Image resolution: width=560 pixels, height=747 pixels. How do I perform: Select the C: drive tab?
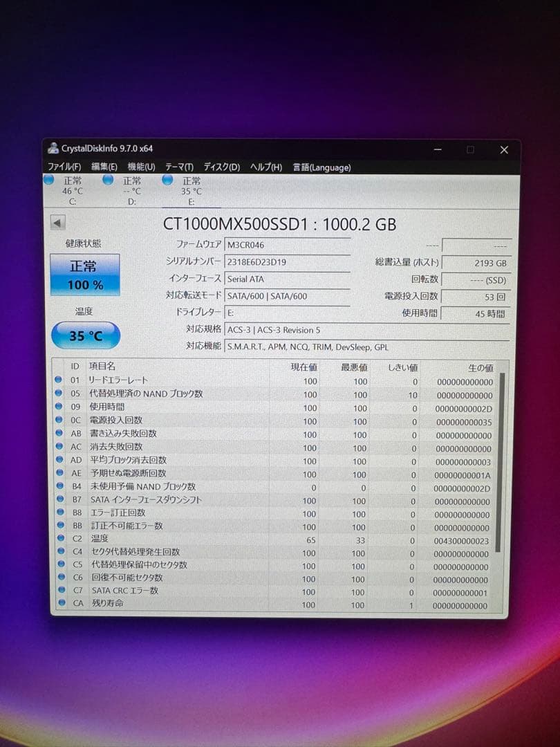[73, 189]
